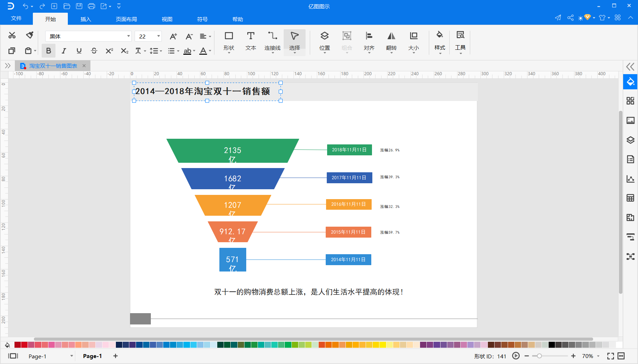Open the fill style panel in right sidebar
The height and width of the screenshot is (364, 638).
631,82
